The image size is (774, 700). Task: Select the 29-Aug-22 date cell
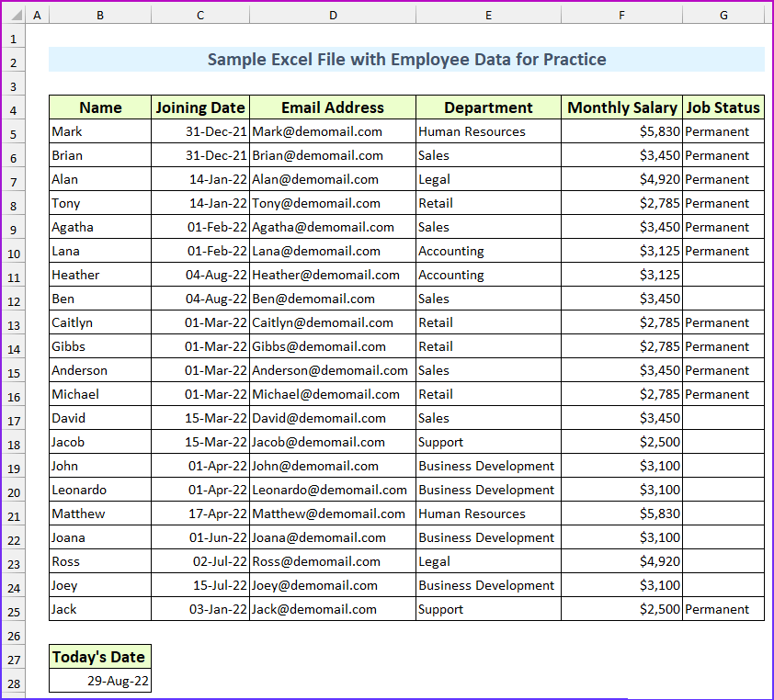[x=99, y=681]
